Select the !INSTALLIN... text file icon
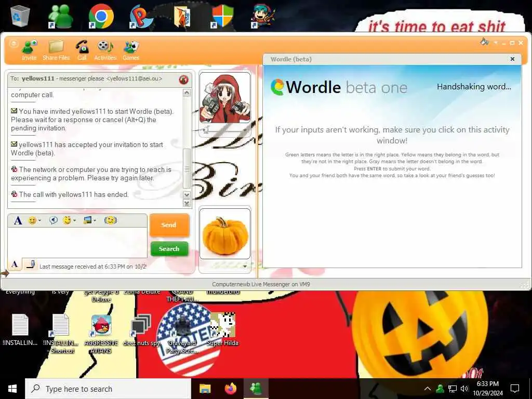Image resolution: width=532 pixels, height=399 pixels. click(x=20, y=330)
